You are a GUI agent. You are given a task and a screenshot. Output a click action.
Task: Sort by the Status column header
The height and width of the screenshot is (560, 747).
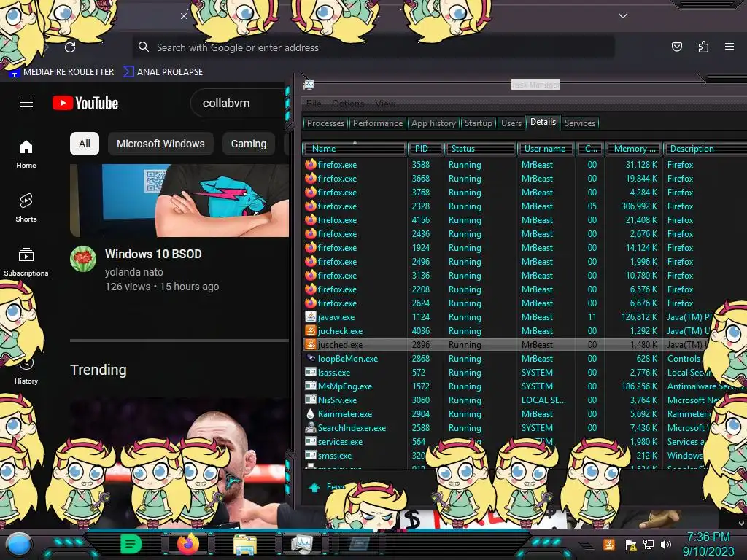481,149
